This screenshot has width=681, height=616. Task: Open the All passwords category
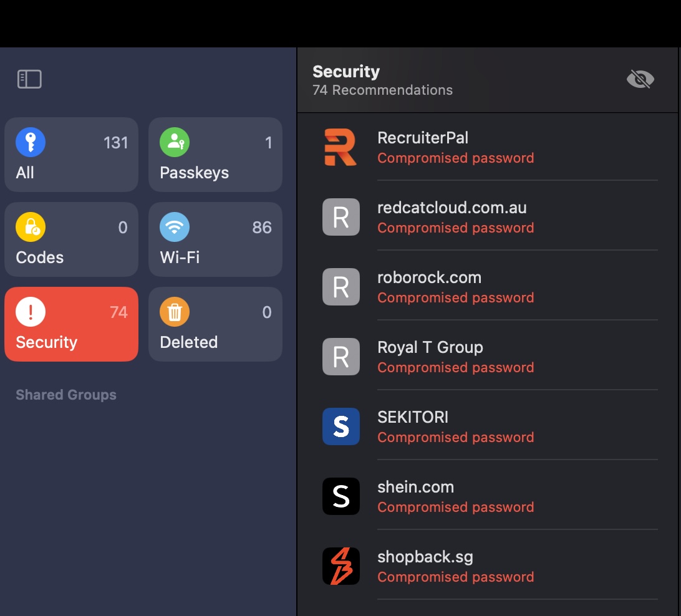pyautogui.click(x=72, y=155)
